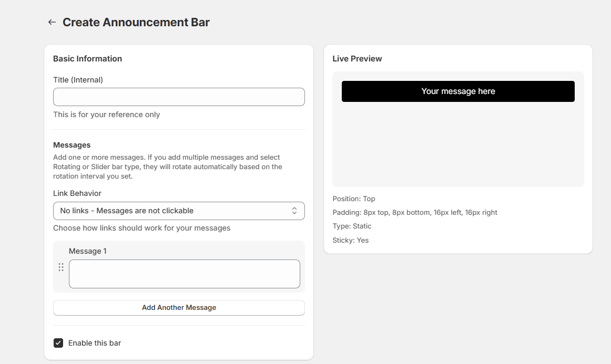Click the Messages section heading
Viewport: 611px width, 364px height.
tap(72, 145)
